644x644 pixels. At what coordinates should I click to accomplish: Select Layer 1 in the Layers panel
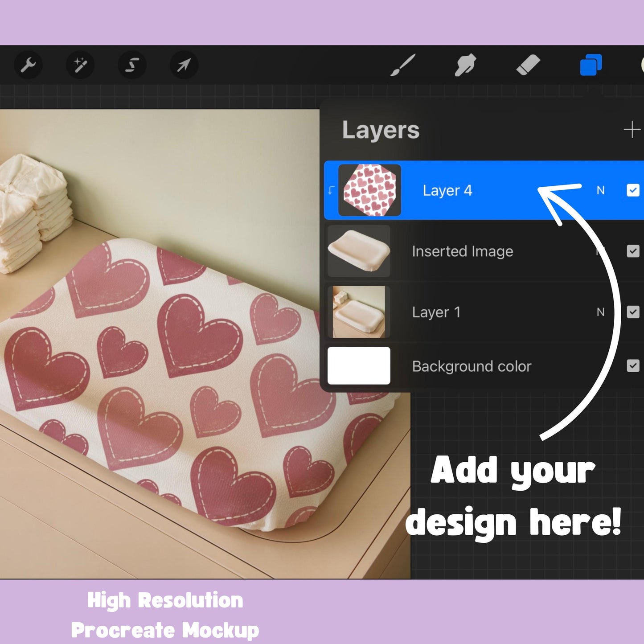click(437, 312)
